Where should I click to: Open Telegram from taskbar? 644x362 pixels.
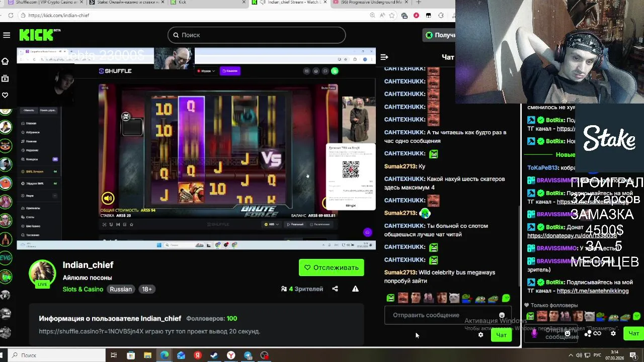tap(248, 355)
